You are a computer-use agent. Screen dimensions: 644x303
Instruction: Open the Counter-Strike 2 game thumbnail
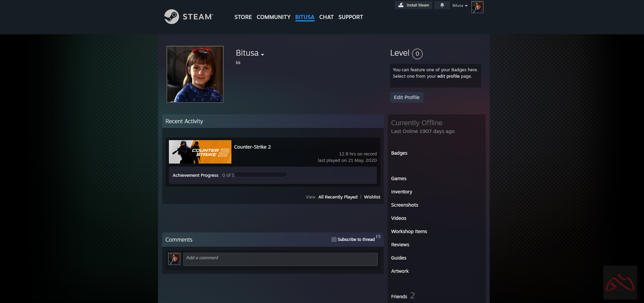200,152
